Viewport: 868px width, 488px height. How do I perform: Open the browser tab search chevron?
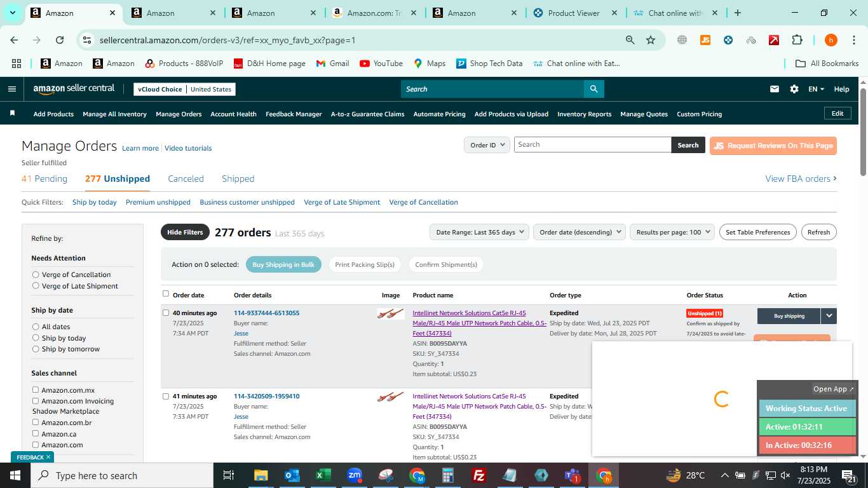click(12, 13)
